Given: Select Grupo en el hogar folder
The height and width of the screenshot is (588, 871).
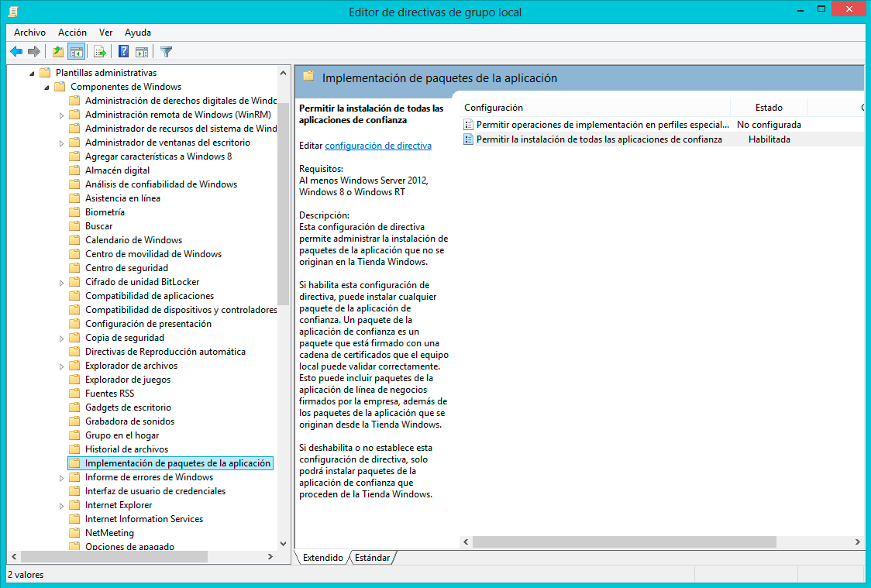Looking at the screenshot, I should (122, 435).
